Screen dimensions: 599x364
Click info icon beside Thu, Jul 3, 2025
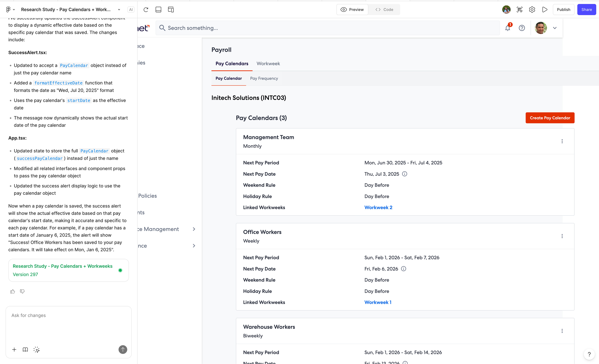pyautogui.click(x=405, y=174)
